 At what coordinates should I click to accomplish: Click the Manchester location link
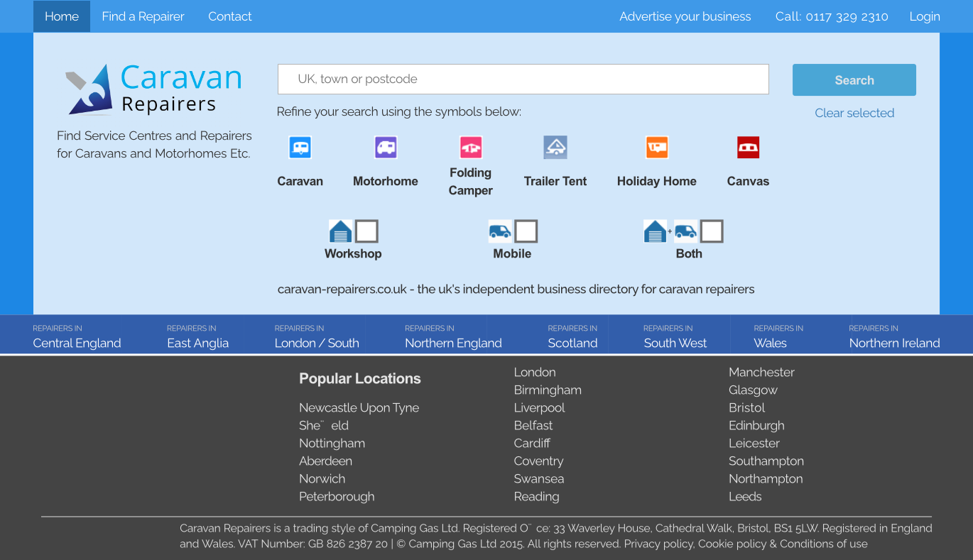click(x=761, y=372)
